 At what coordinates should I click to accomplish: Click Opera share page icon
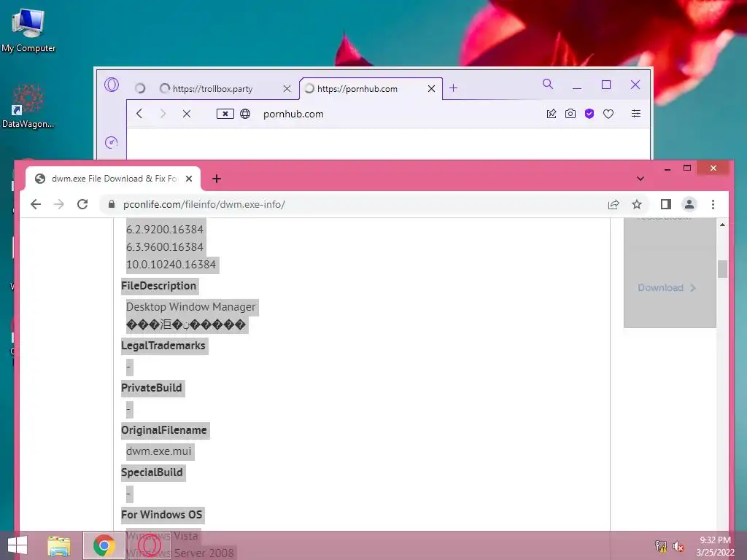point(551,114)
